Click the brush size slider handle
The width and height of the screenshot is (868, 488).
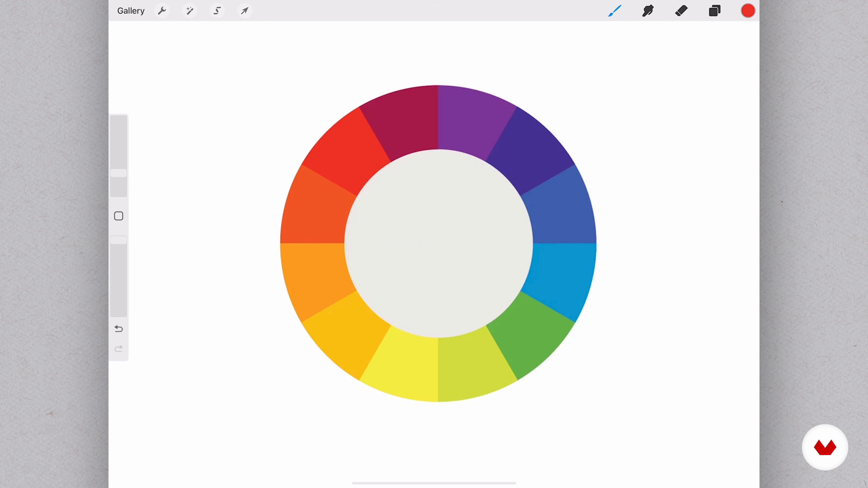[x=119, y=173]
